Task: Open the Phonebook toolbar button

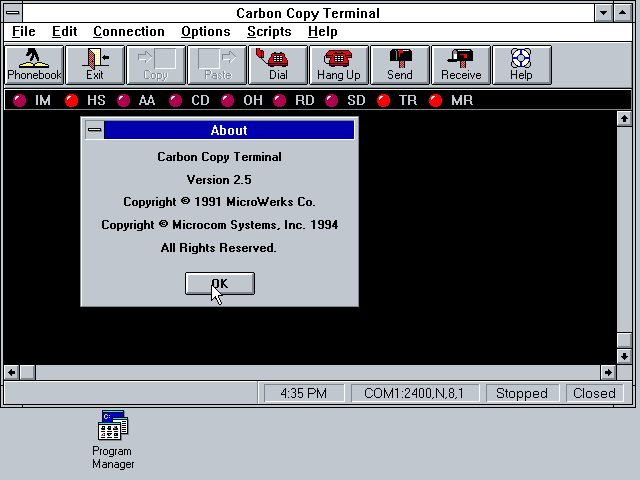Action: click(x=34, y=65)
